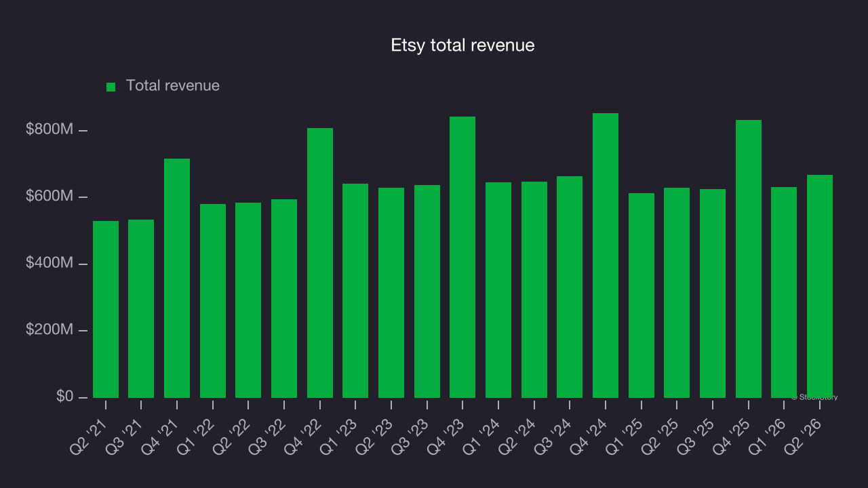Select the Q1 '25 revenue bar
This screenshot has height=488, width=868.
coord(642,296)
